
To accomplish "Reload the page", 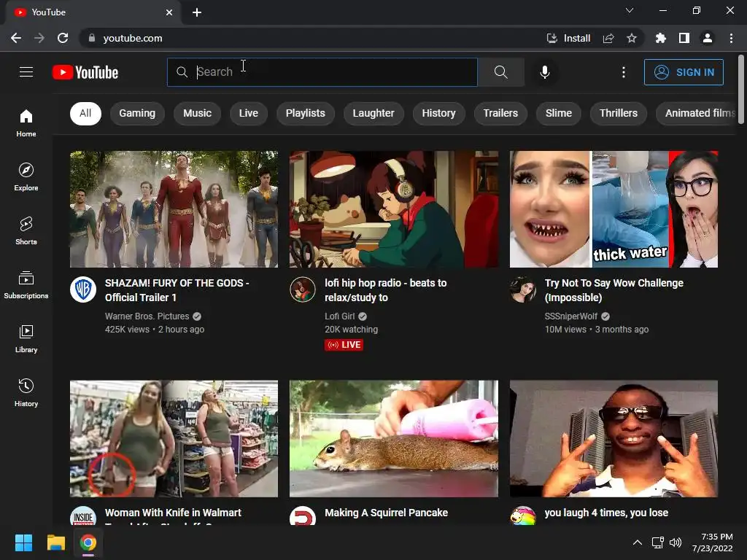I will point(63,38).
